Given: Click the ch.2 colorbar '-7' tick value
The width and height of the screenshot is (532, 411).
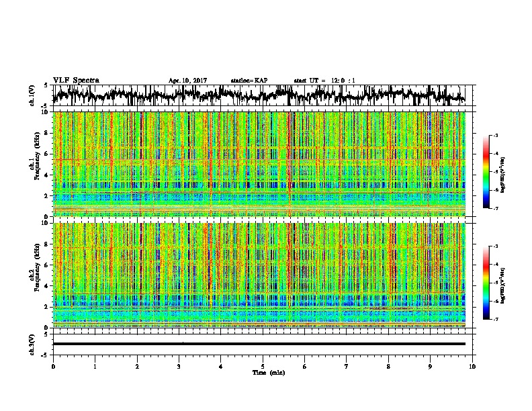Looking at the screenshot, I should [x=495, y=319].
